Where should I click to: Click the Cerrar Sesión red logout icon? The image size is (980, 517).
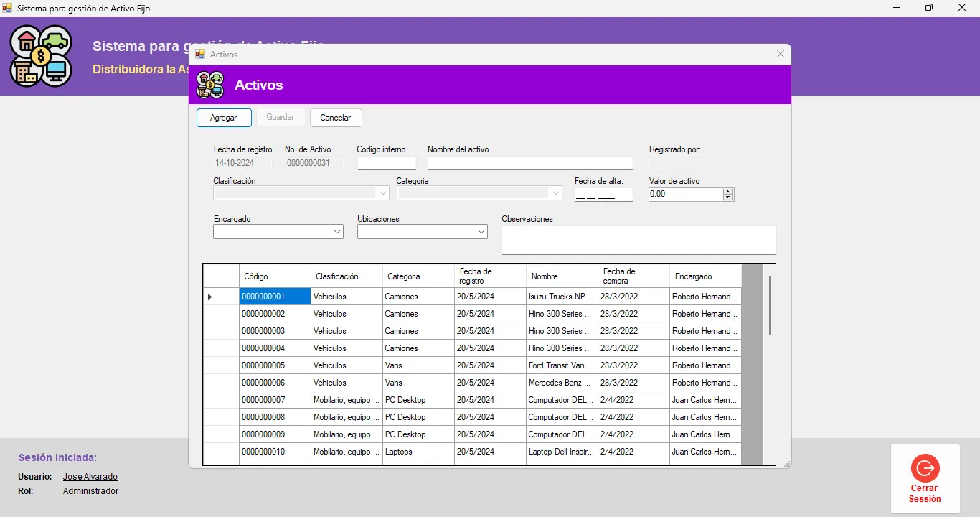tap(925, 468)
